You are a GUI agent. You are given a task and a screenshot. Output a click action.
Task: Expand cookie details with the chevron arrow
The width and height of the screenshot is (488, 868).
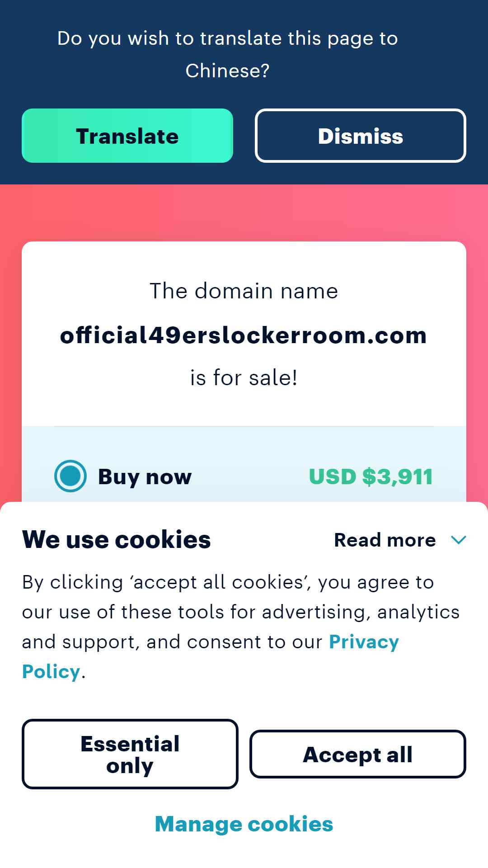[459, 540]
